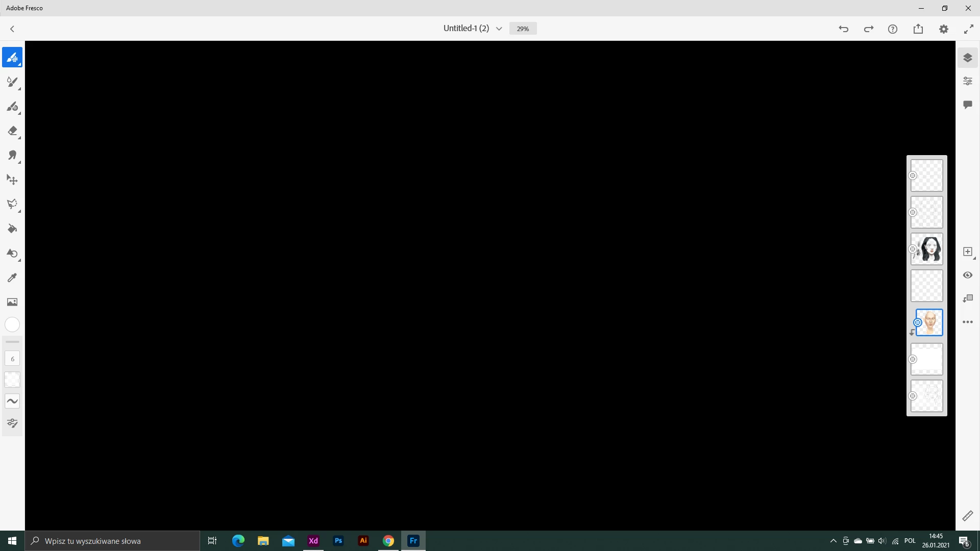
Task: Open the layer more options ellipsis
Action: tap(968, 322)
